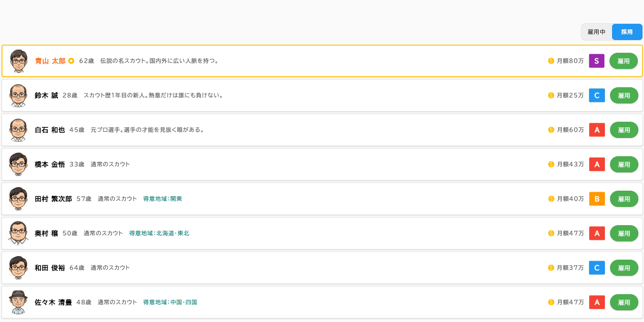
Task: Click 雇用 button in 佐々木 清豊's row
Action: (x=623, y=302)
